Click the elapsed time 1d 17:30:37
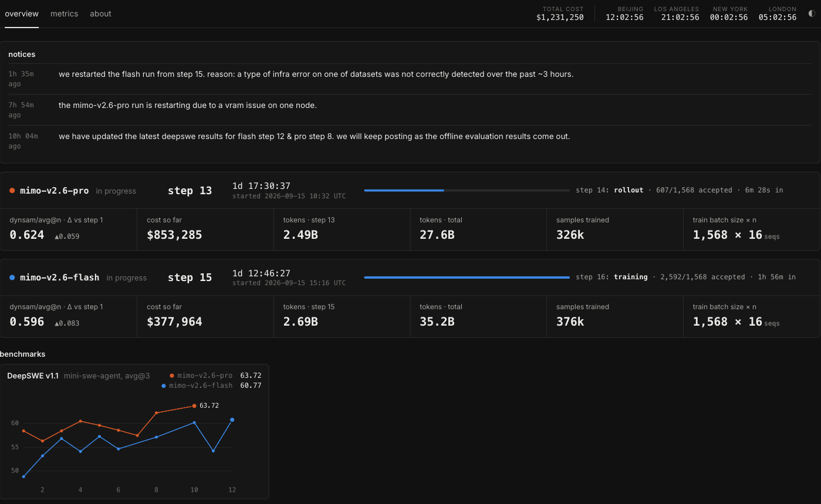 coord(261,186)
